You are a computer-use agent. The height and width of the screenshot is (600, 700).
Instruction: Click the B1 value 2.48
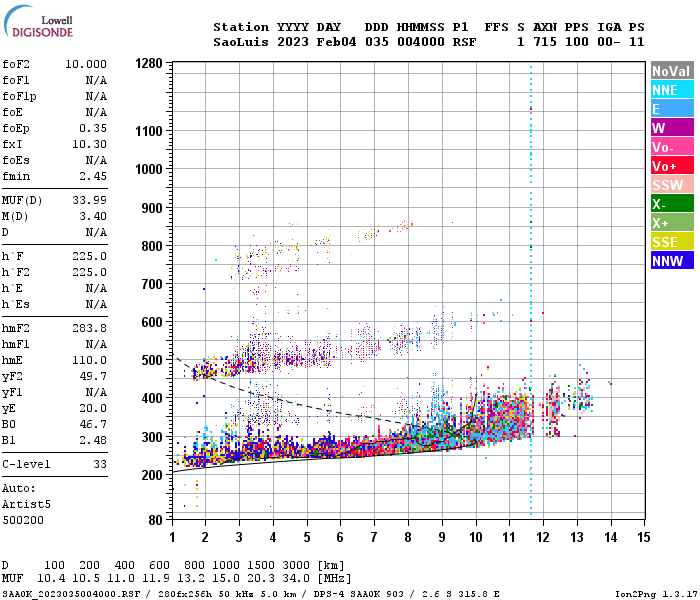[x=93, y=440]
